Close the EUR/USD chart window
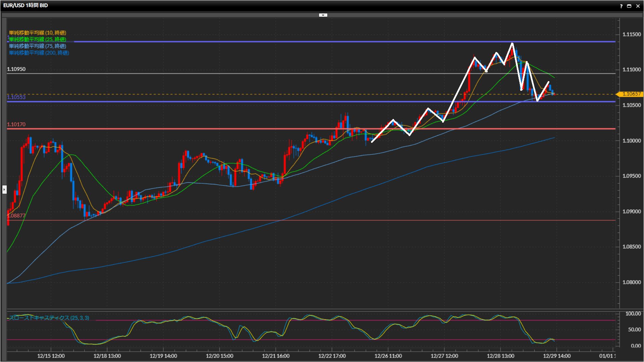 pos(638,6)
